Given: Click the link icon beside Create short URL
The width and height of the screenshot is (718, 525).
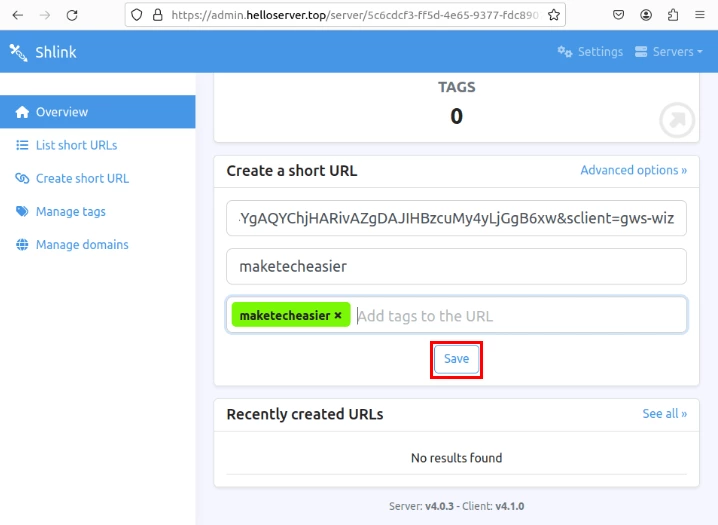Looking at the screenshot, I should click(22, 178).
